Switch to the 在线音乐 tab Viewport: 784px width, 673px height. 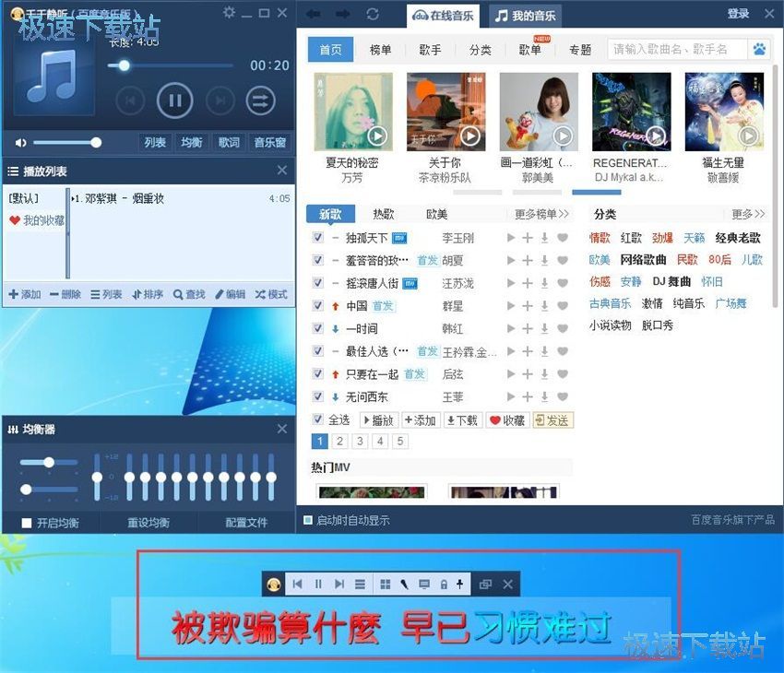tap(443, 16)
